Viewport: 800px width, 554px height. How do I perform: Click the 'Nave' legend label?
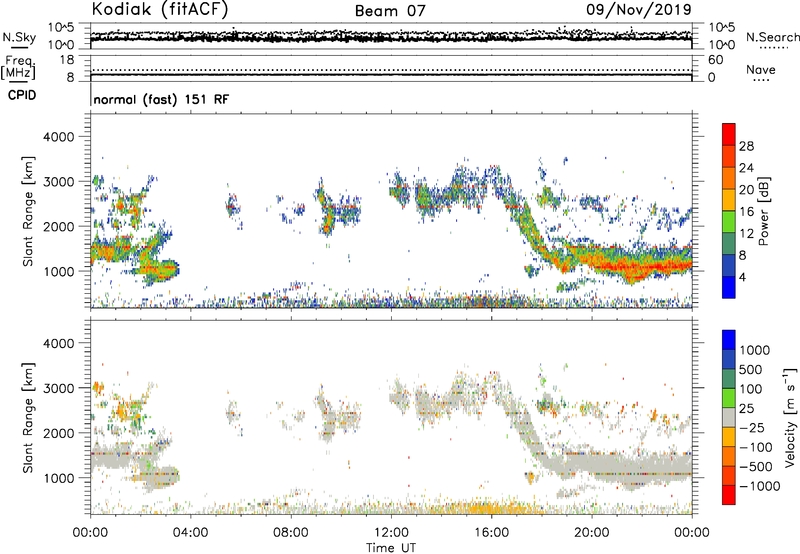[x=761, y=69]
